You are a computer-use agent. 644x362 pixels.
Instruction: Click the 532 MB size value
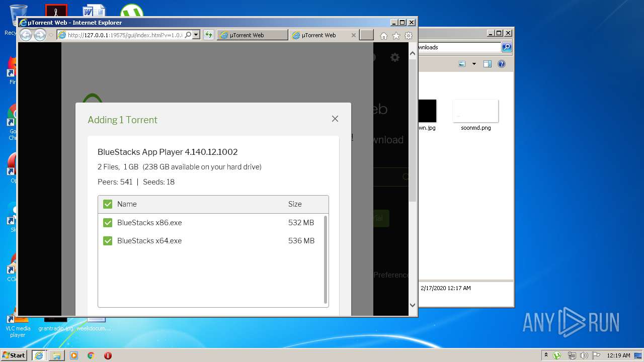click(x=301, y=223)
